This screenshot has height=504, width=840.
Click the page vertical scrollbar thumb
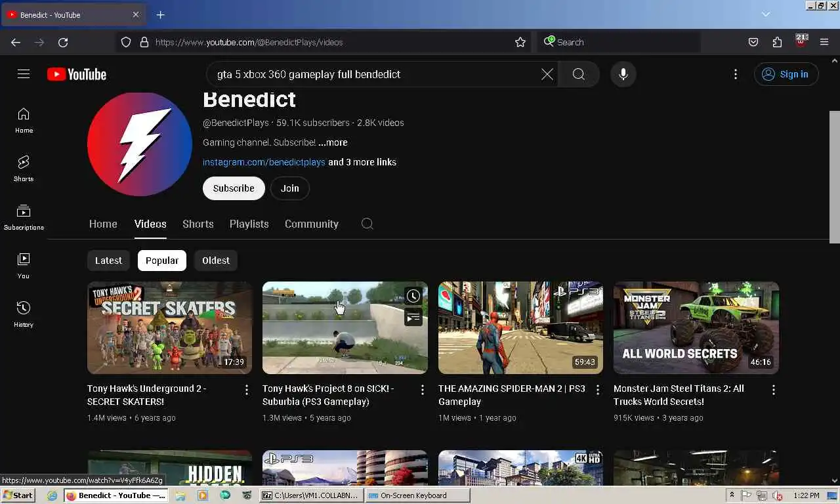click(x=835, y=177)
